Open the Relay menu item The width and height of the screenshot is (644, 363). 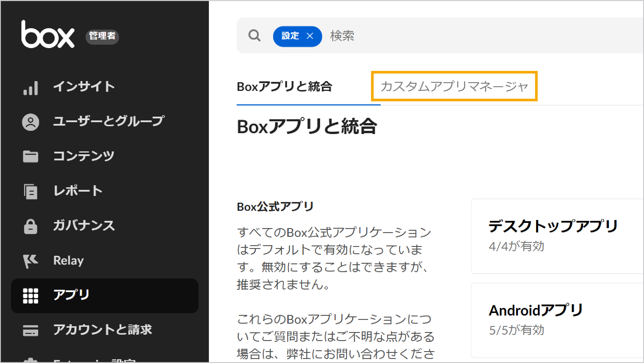(x=69, y=261)
